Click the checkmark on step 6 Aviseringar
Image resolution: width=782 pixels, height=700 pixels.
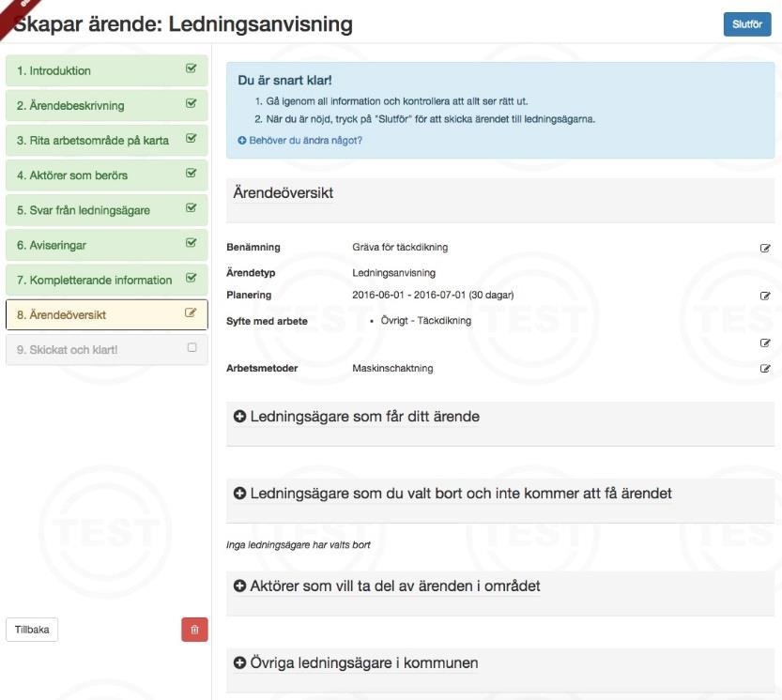(191, 243)
